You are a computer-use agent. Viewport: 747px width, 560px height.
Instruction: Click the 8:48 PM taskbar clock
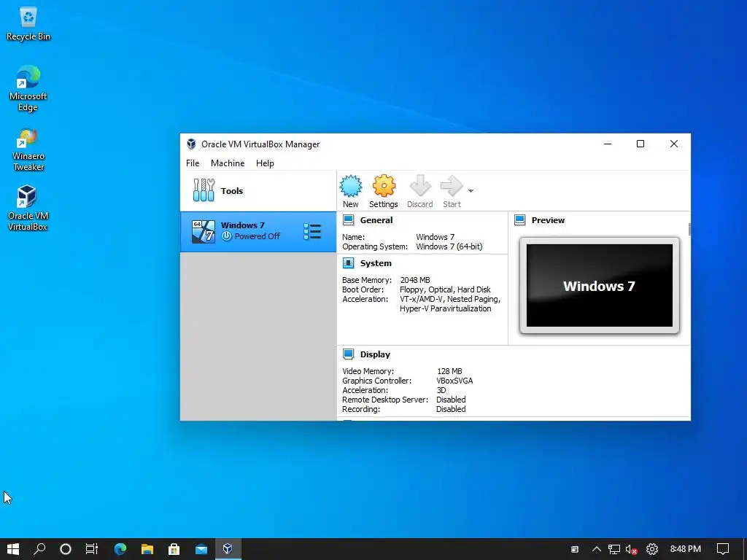[x=686, y=549]
